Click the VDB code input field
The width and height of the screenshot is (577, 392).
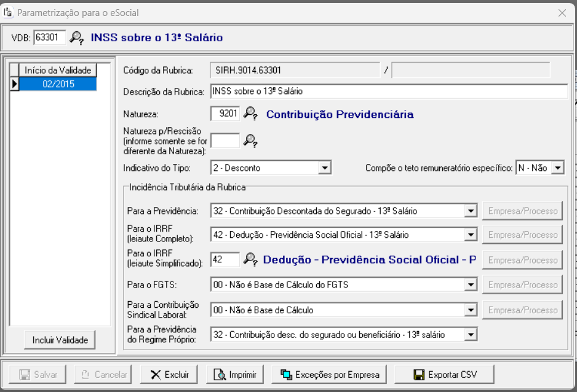point(50,37)
